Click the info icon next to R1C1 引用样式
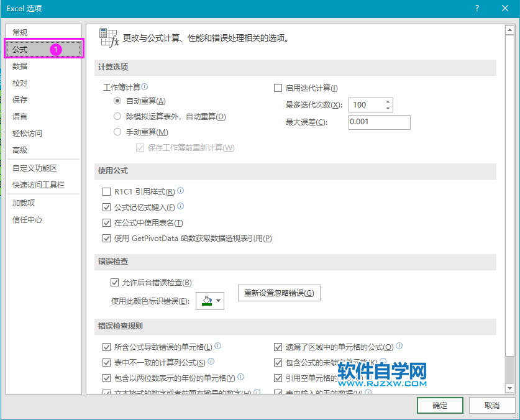 pyautogui.click(x=180, y=191)
